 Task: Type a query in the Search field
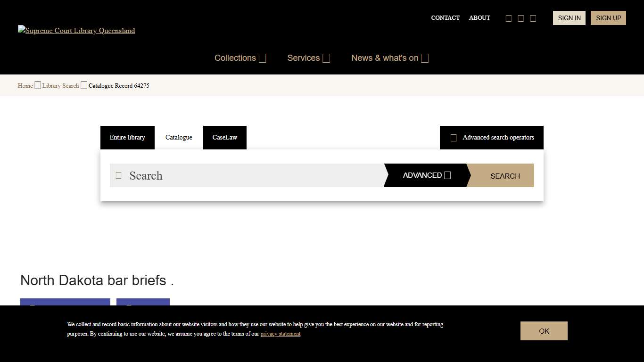[245, 175]
